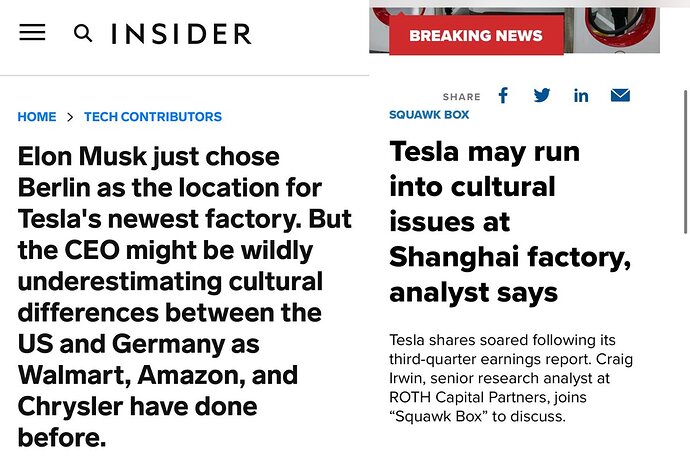This screenshot has height=456, width=690.
Task: Click the 'analyst says' headline line
Action: (473, 293)
